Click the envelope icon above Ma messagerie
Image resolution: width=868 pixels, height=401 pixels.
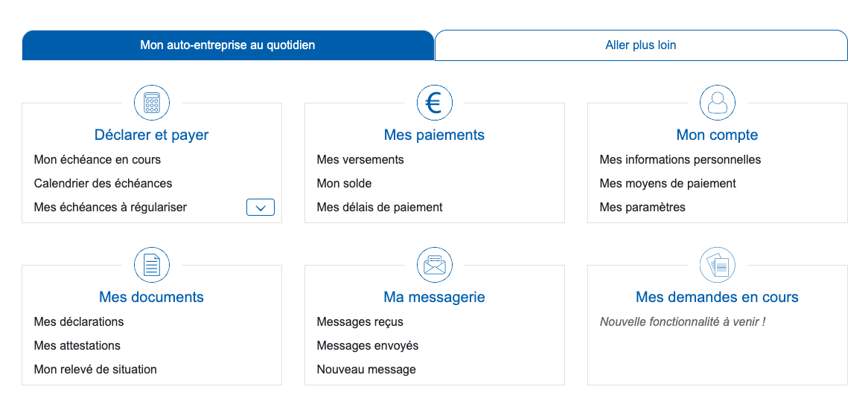point(435,265)
